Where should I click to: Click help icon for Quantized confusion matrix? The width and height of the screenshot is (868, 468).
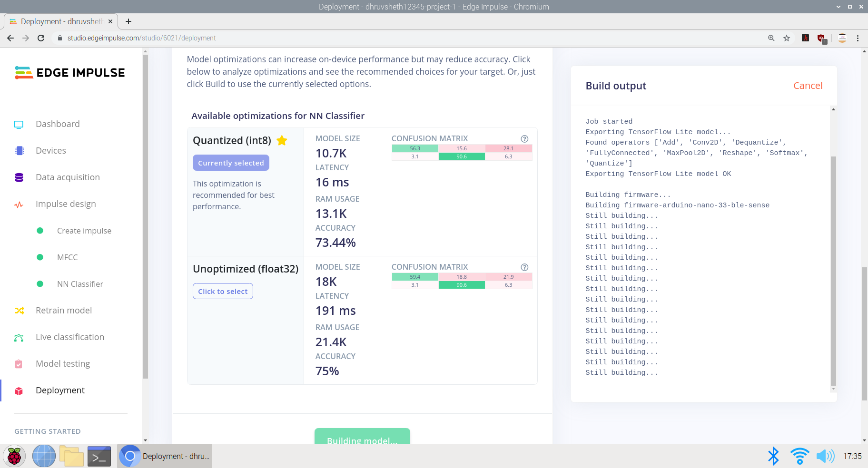click(524, 139)
